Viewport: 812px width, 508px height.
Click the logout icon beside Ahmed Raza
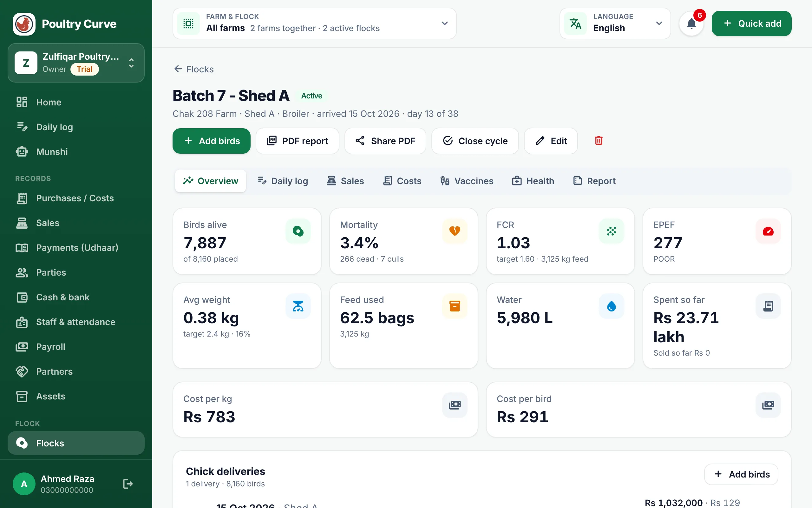pos(128,484)
